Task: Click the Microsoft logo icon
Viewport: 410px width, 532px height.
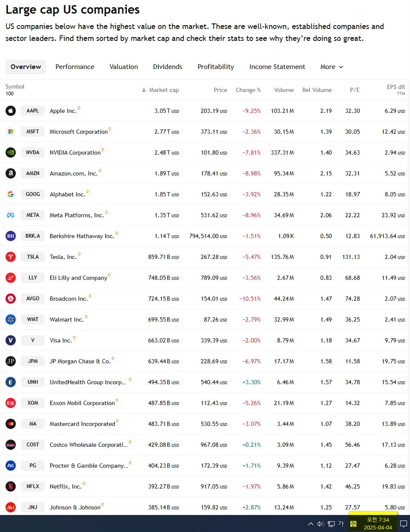Action: point(11,132)
